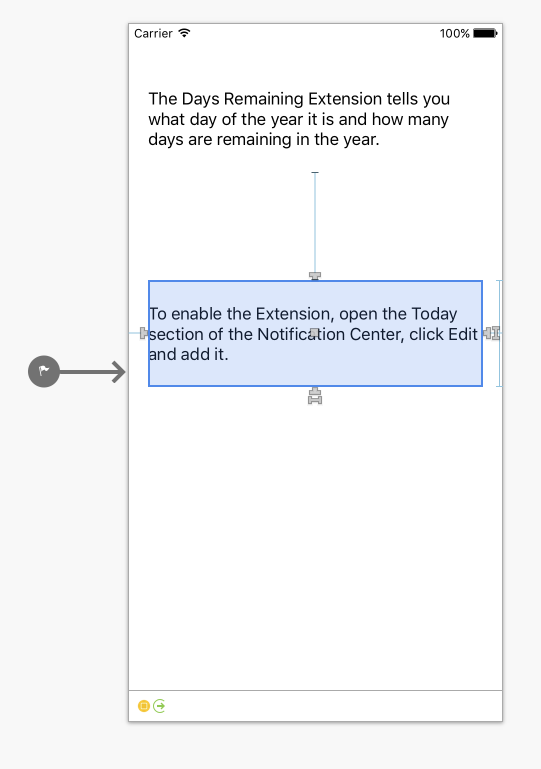Click the center handle inside the selected label
541x769 pixels.
point(315,333)
